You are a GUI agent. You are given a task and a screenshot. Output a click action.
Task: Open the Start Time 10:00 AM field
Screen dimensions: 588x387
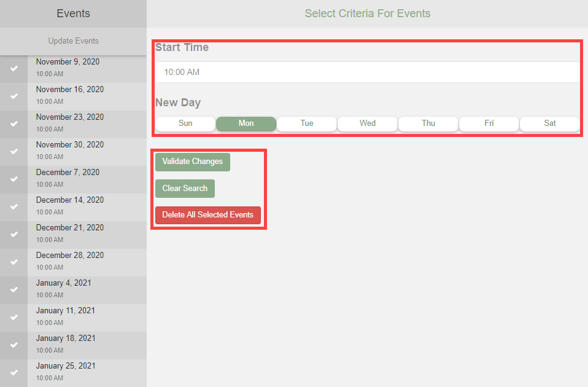(x=368, y=72)
